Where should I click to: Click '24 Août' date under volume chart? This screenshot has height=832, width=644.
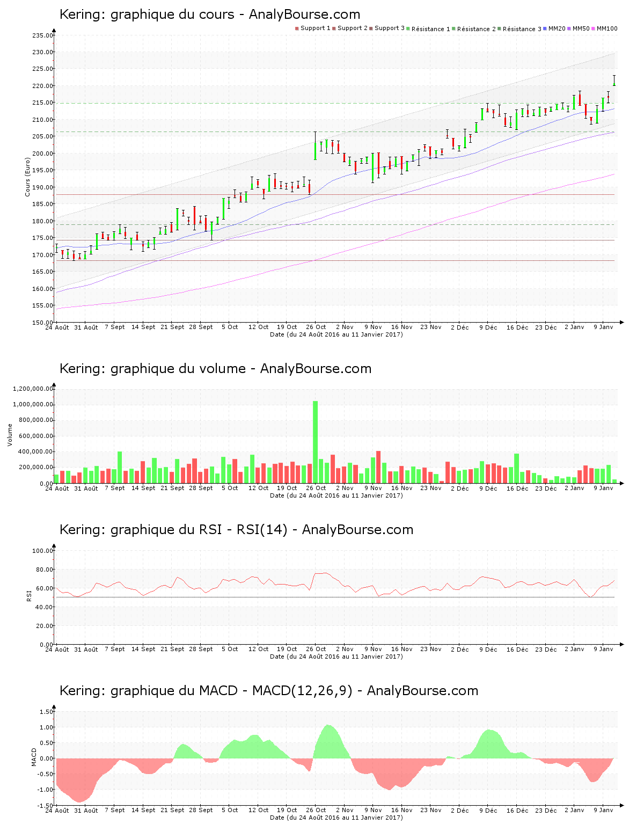click(57, 488)
